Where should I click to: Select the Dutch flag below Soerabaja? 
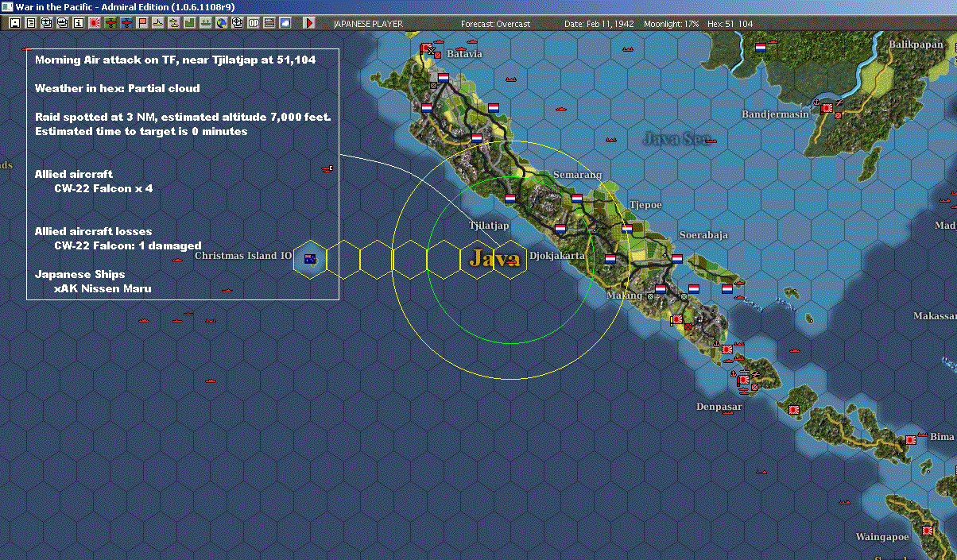[x=677, y=258]
